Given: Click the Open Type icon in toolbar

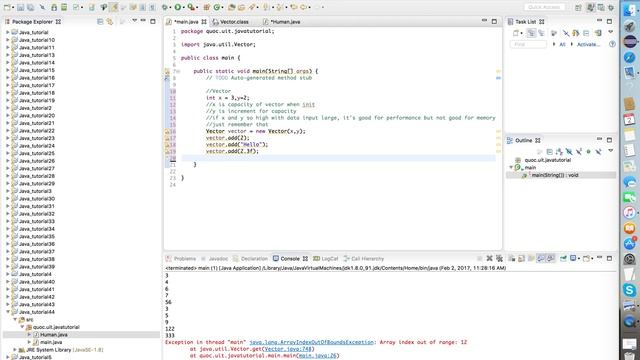Looking at the screenshot, I should [x=232, y=7].
